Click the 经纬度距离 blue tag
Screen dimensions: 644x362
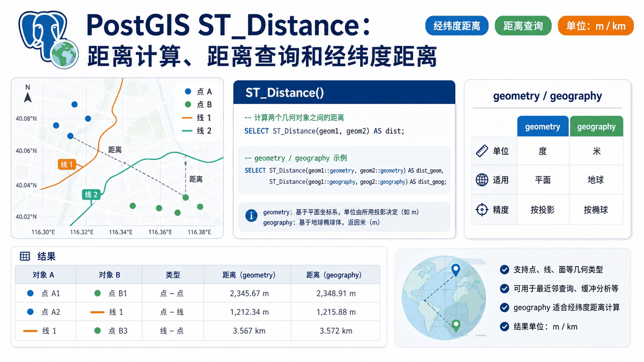pos(457,26)
